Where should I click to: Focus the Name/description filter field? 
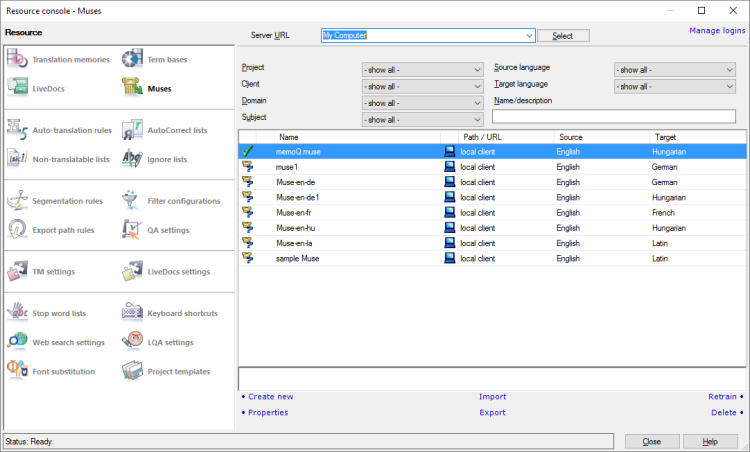(614, 117)
